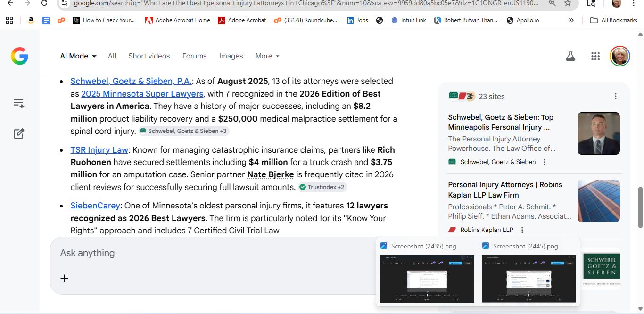
Task: Open the Trustindex +2 source chip
Action: point(322,187)
